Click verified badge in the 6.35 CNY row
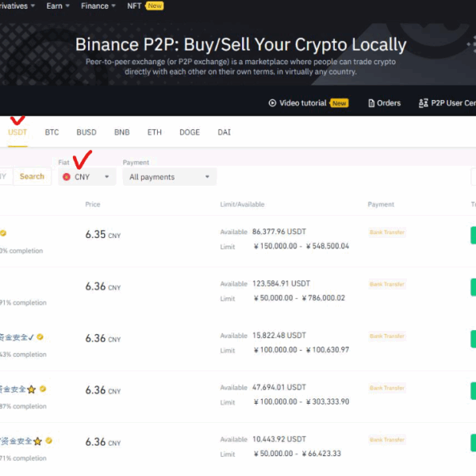Screen dimensions: 476x476 coord(3,232)
